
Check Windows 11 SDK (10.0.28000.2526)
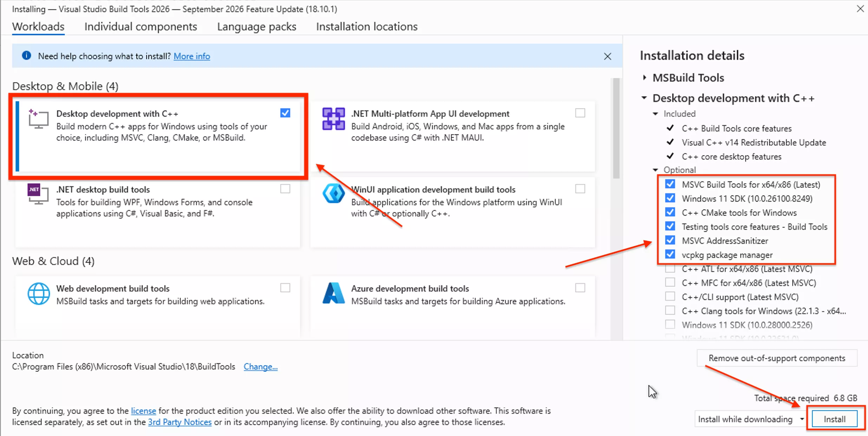[670, 325]
